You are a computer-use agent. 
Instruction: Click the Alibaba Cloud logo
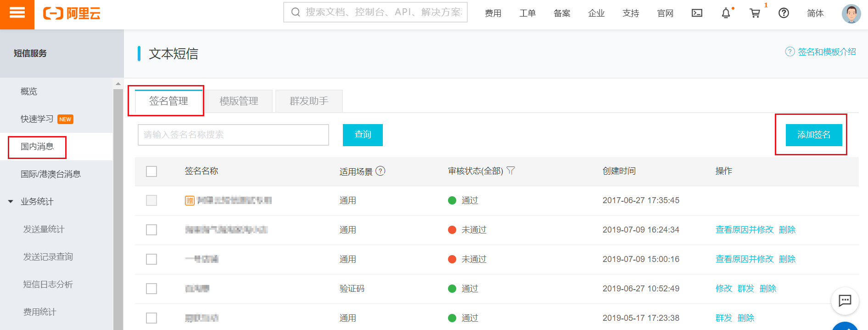pyautogui.click(x=72, y=13)
